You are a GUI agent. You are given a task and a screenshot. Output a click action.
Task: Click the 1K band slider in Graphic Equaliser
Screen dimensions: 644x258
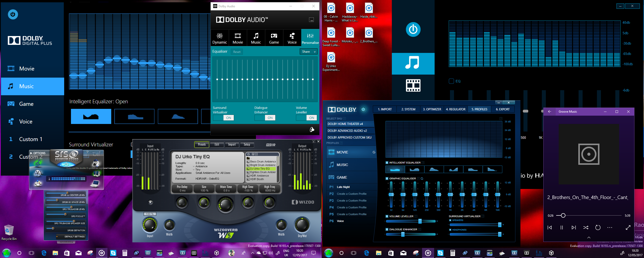pos(450,194)
